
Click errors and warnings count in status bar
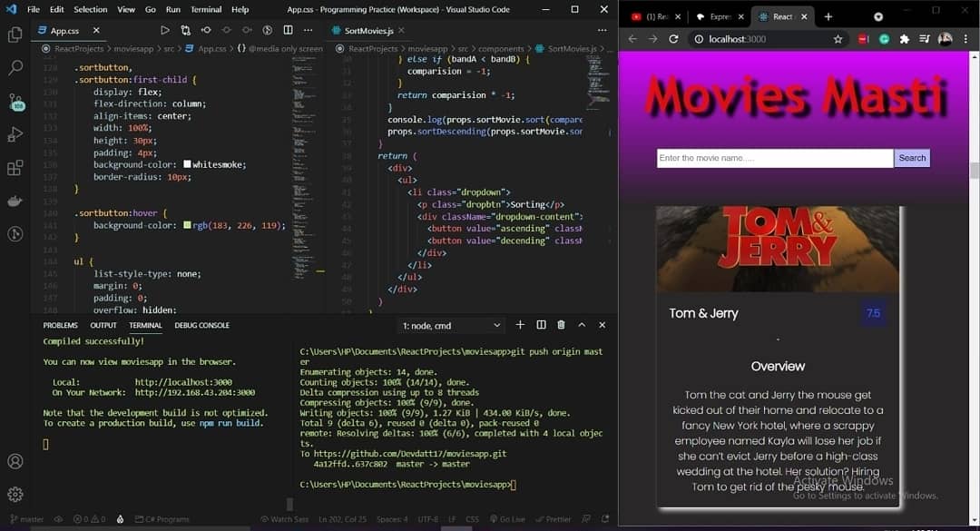[x=89, y=519]
